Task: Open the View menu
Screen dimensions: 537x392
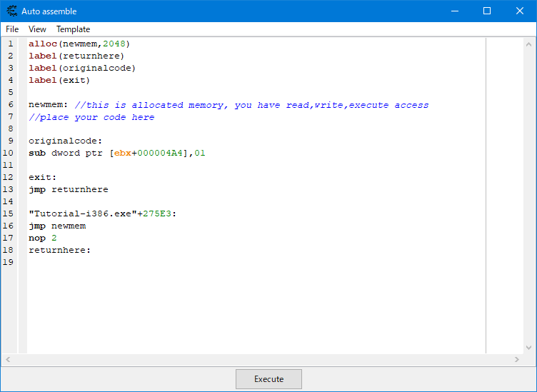Action: (37, 29)
